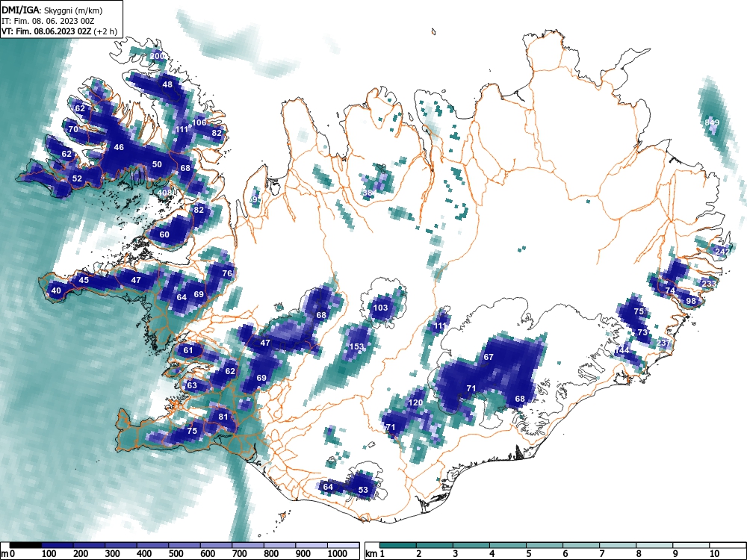Click the '1000' label on the metres legend
This screenshot has height=560, width=747.
click(338, 554)
